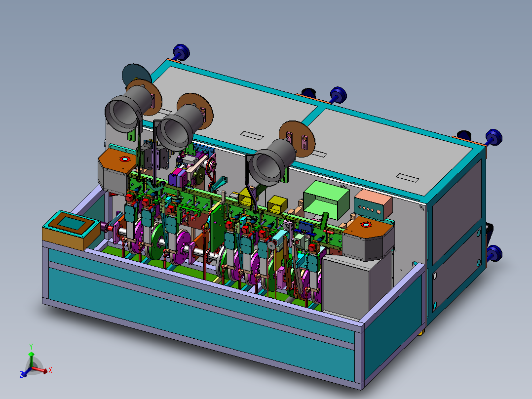This screenshot has width=532, height=399.
Task: Select the blue caster wheel at the top-left corner
Action: click(x=182, y=52)
